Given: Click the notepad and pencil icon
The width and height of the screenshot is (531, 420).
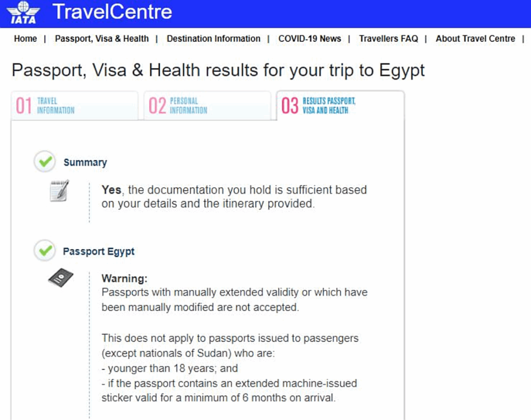Looking at the screenshot, I should (60, 191).
